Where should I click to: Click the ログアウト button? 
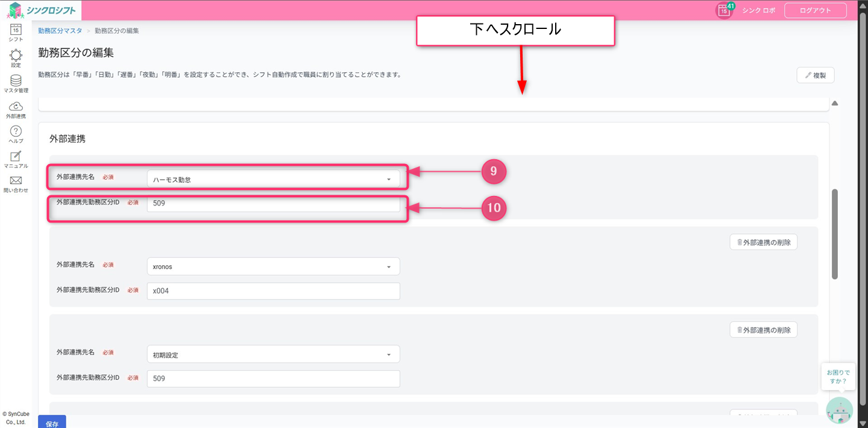point(815,10)
